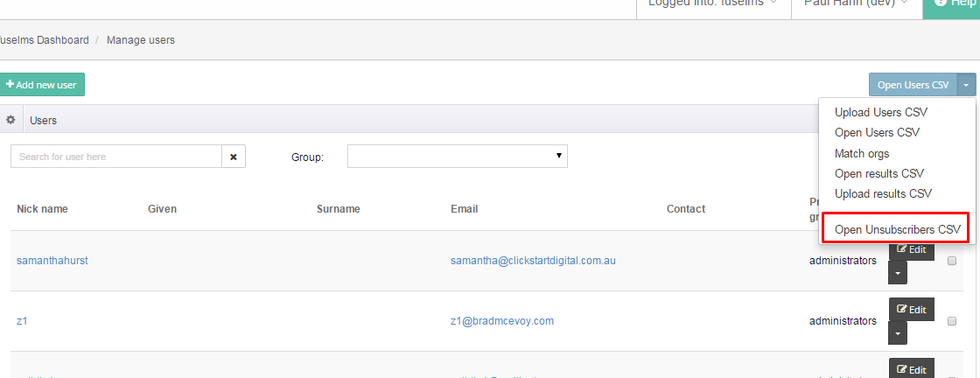
Task: Clear the user search with X icon
Action: pos(234,157)
